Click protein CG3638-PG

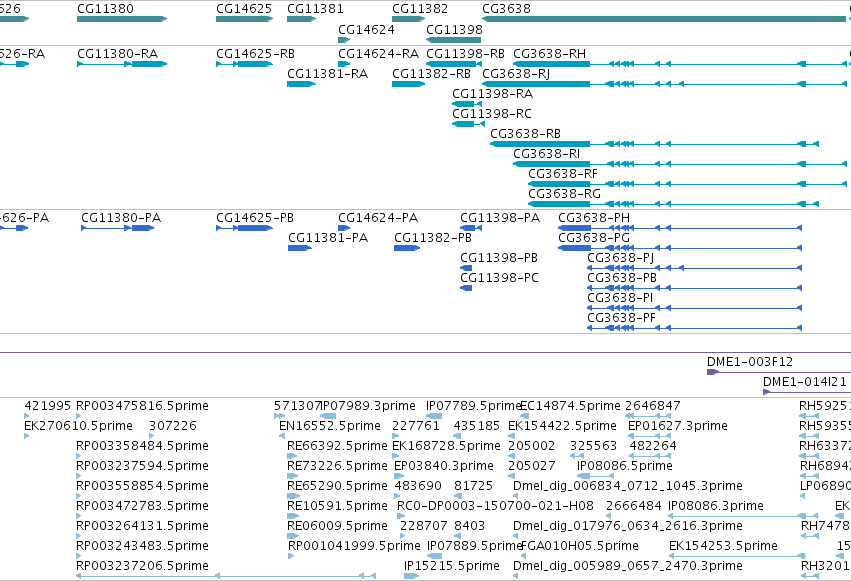(x=680, y=248)
